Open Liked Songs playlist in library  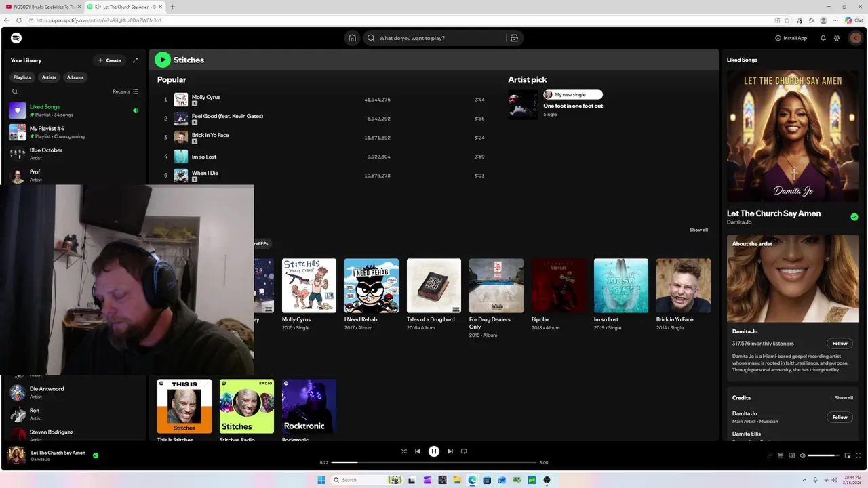(75, 110)
